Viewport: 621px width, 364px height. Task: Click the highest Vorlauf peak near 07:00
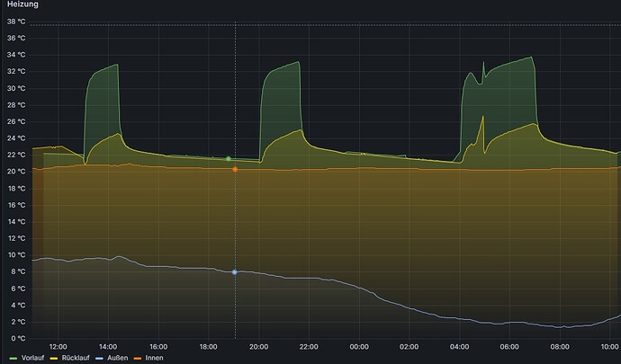tap(532, 58)
